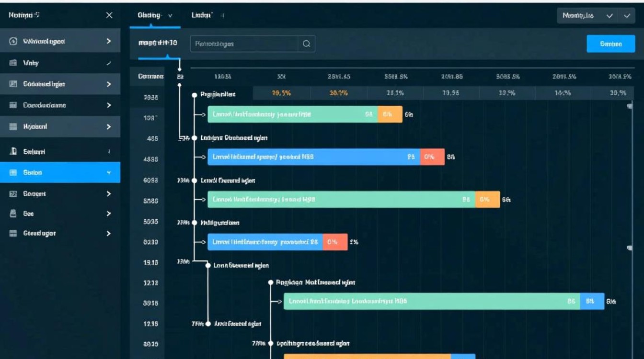
Task: Click the icon in third sidebar row
Action: pos(13,84)
